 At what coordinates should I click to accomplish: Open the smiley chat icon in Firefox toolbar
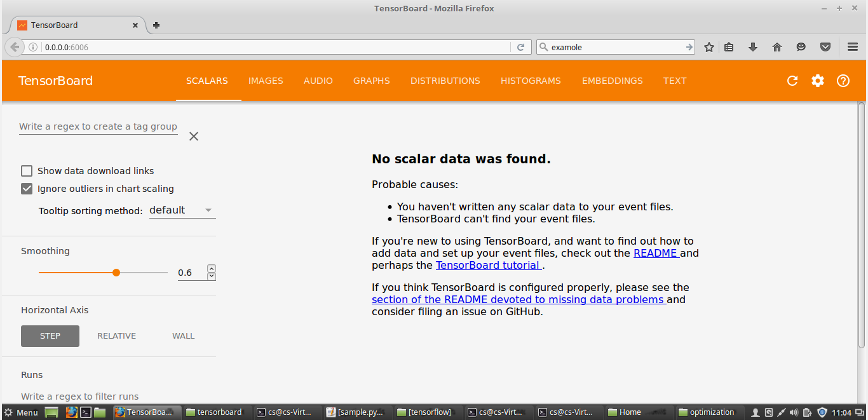click(x=801, y=47)
